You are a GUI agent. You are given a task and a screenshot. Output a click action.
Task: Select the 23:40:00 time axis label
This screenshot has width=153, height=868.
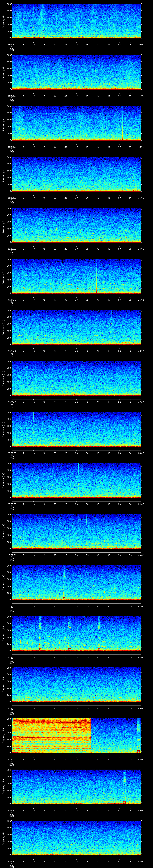coord(12,606)
